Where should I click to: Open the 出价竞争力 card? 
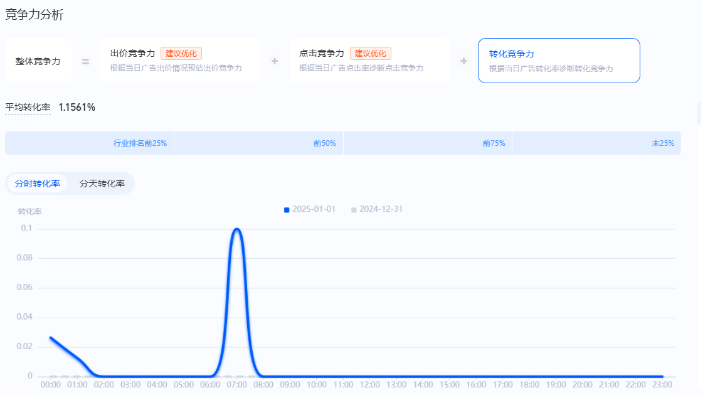click(x=180, y=61)
